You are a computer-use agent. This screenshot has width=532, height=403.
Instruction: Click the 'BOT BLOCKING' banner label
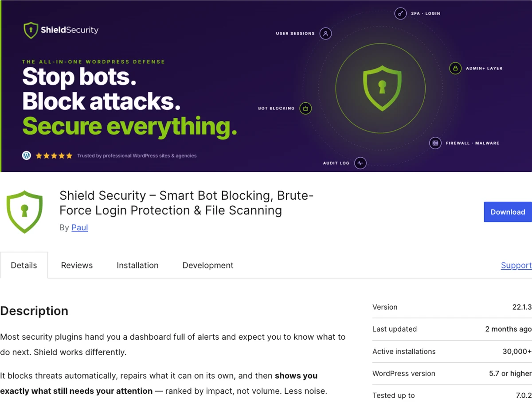[276, 108]
